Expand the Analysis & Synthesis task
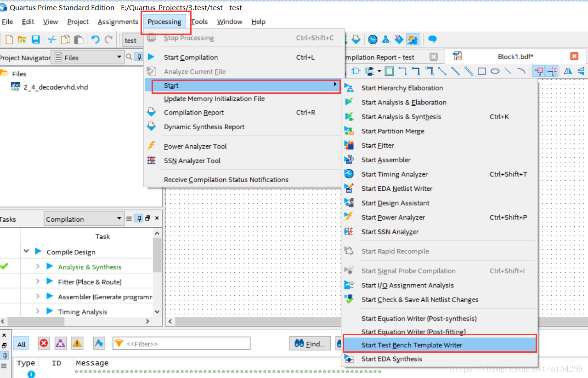Image resolution: width=588 pixels, height=378 pixels. (x=38, y=267)
